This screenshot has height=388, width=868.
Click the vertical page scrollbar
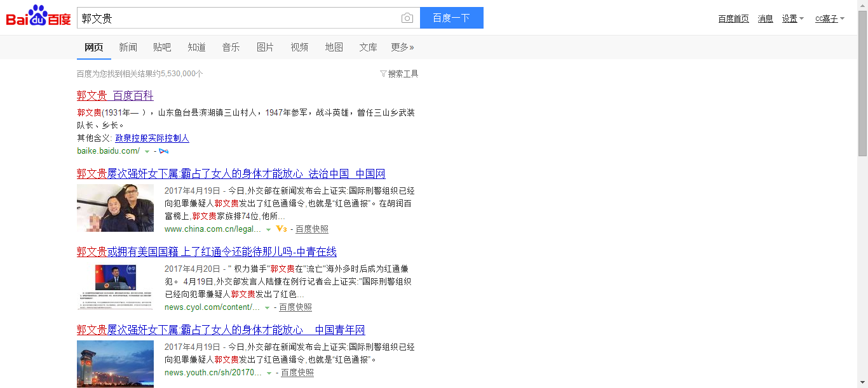(x=862, y=83)
